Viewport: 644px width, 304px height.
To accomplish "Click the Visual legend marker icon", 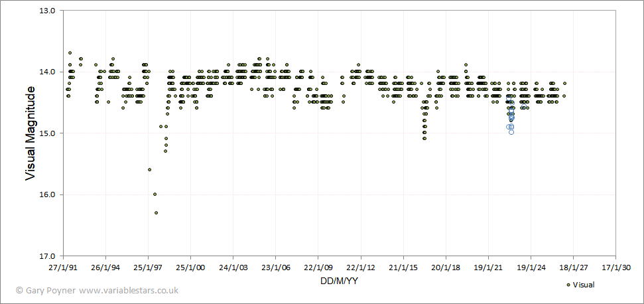I will (x=568, y=285).
